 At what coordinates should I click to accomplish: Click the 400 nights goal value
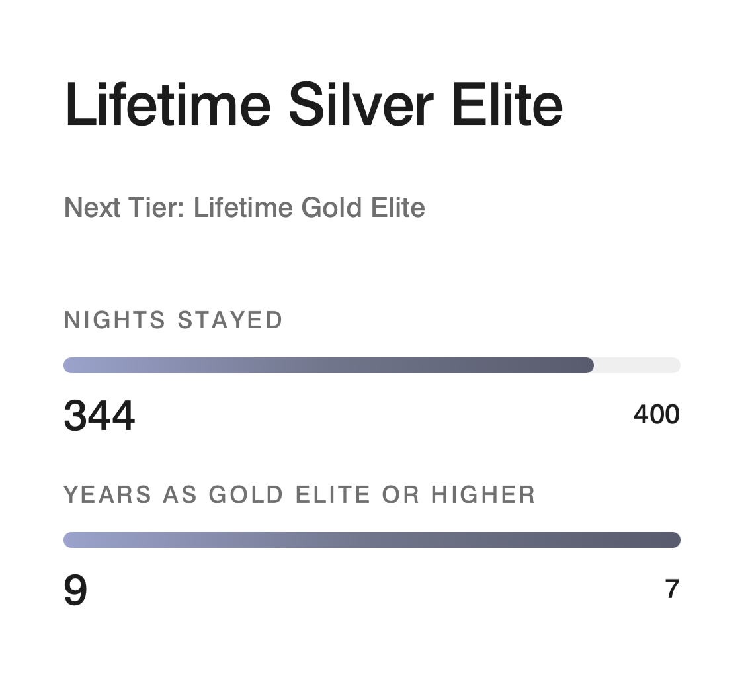[x=657, y=414]
